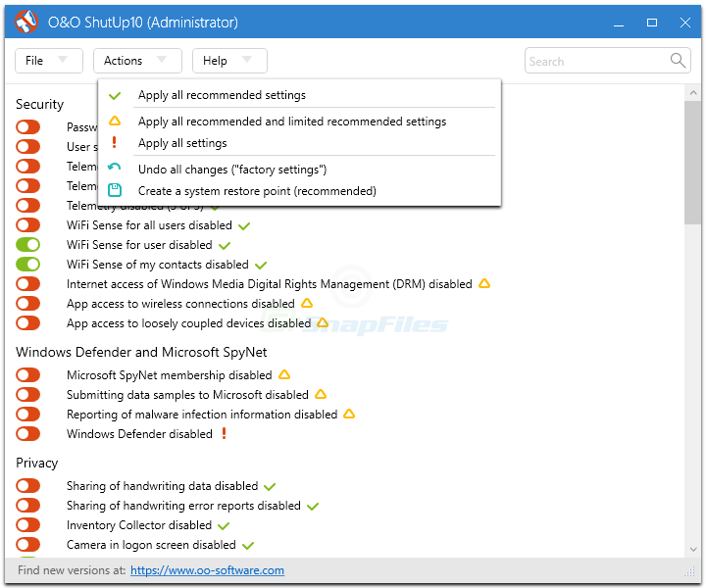Switch on Camera in logon screen disabled
This screenshot has width=706, height=588.
tap(27, 545)
